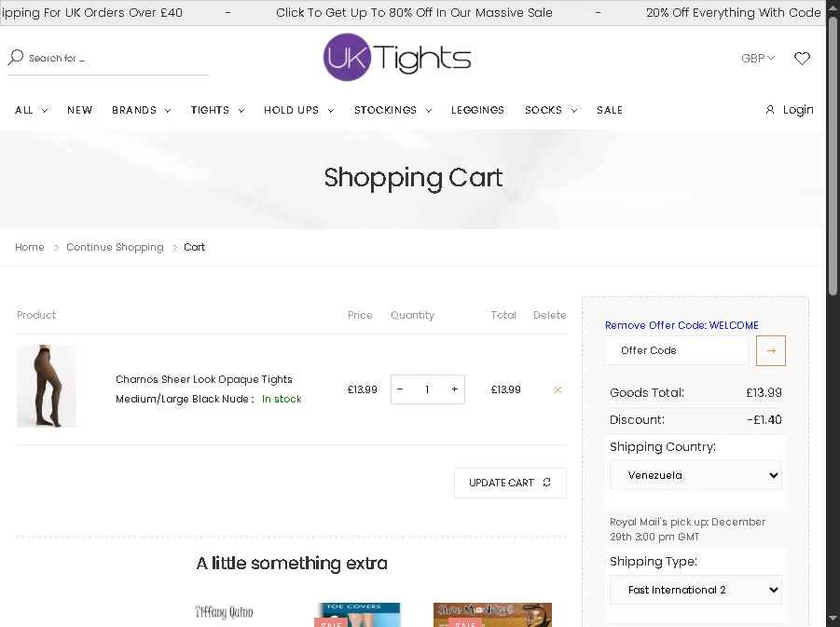Expand the BRANDS menu
Viewport: 840px width, 627px height.
[141, 110]
